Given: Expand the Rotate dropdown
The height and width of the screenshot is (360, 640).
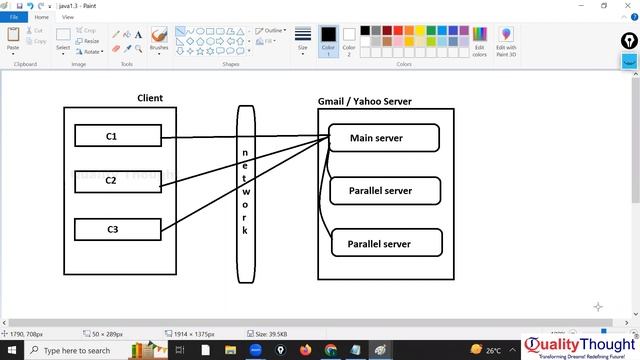Looking at the screenshot, I should (x=102, y=52).
